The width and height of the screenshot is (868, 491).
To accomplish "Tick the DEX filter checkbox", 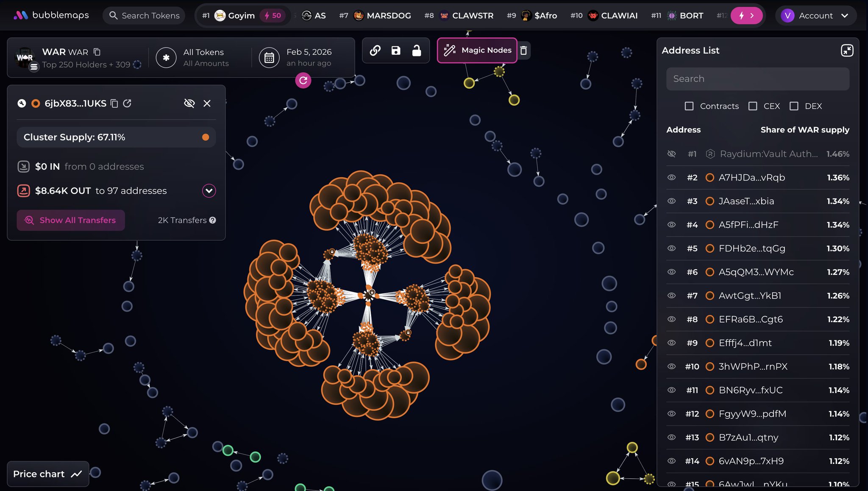I will coord(794,106).
